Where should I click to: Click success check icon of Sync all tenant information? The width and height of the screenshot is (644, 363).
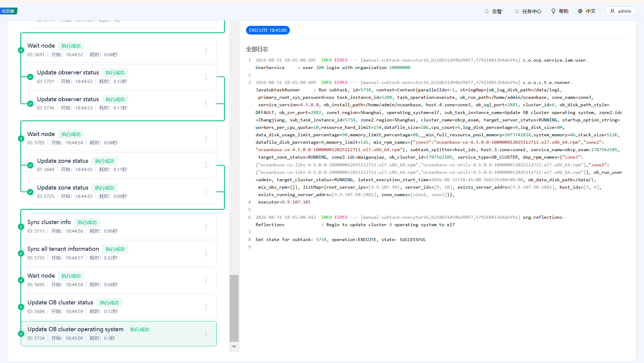[x=21, y=253]
